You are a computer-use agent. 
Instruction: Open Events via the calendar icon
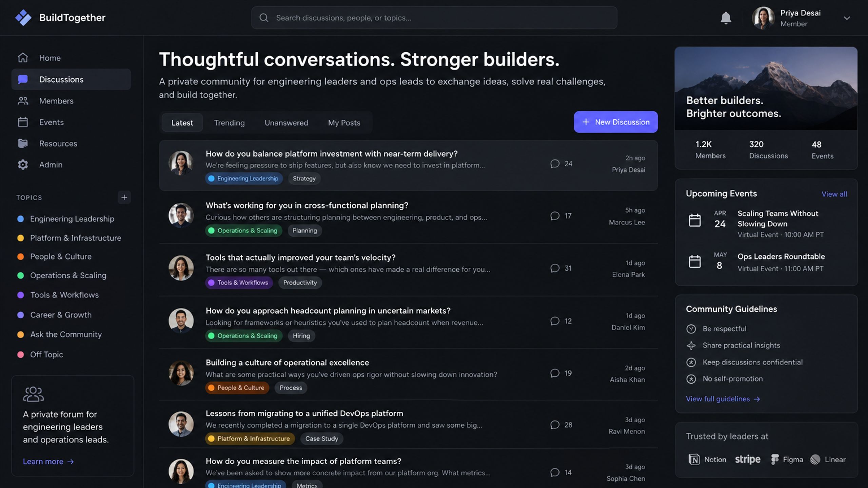pos(23,122)
